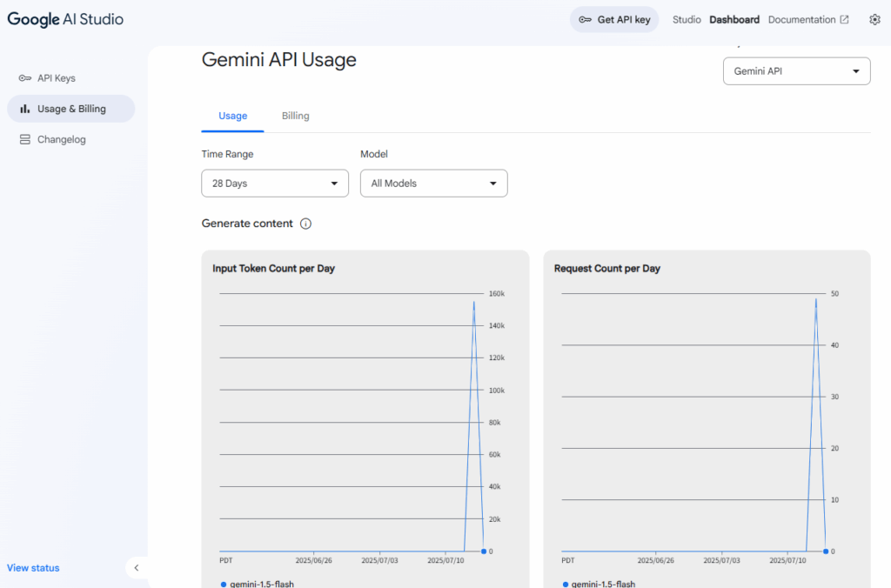Open the Gemini API project dropdown
This screenshot has width=891, height=588.
click(797, 71)
